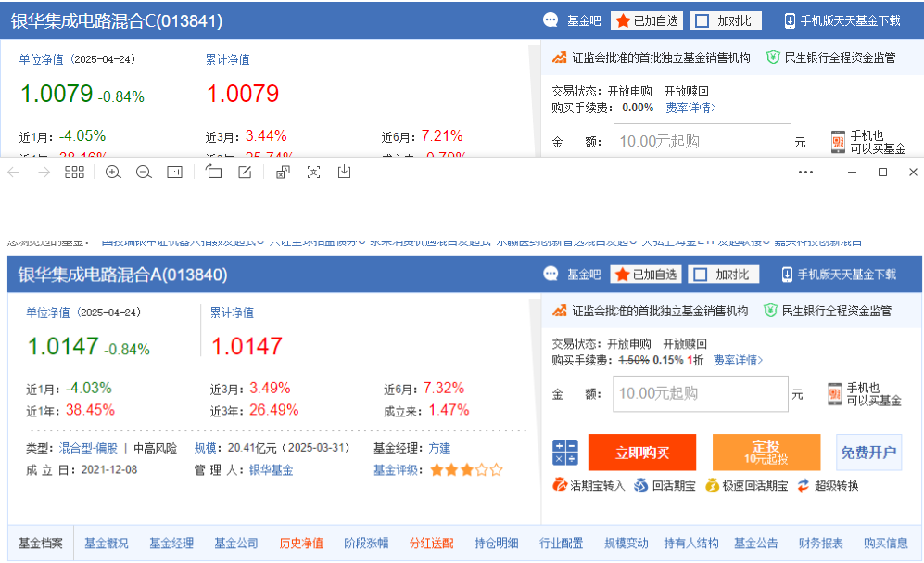
Task: Click 回活期宝 link
Action: (x=665, y=485)
